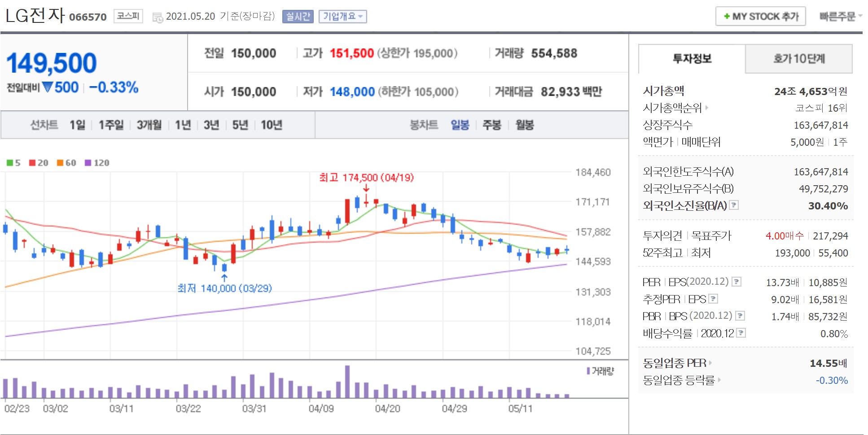Select the 5년 line chart period
868x435 pixels.
[x=240, y=125]
